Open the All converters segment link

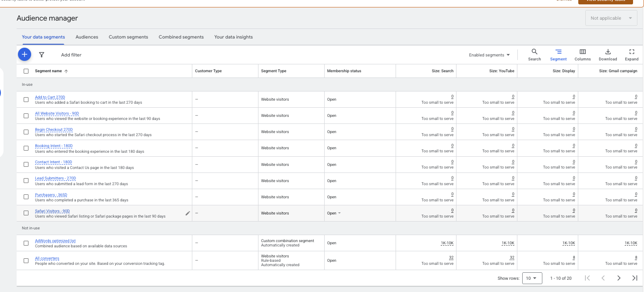(47, 258)
